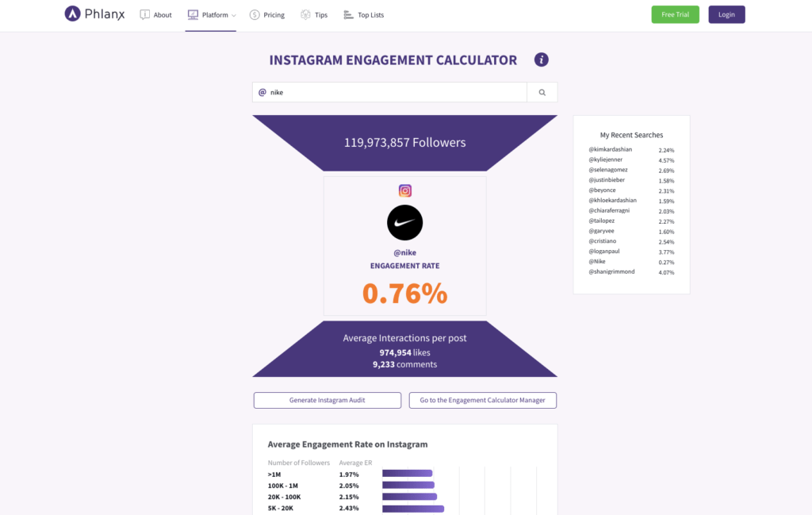Open the @nike handle link

point(405,253)
